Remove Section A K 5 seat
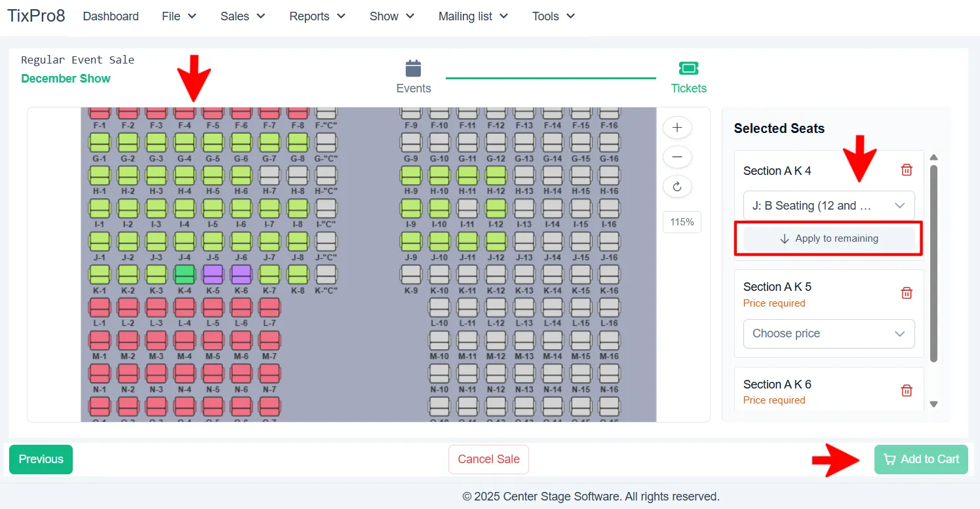 pos(907,293)
